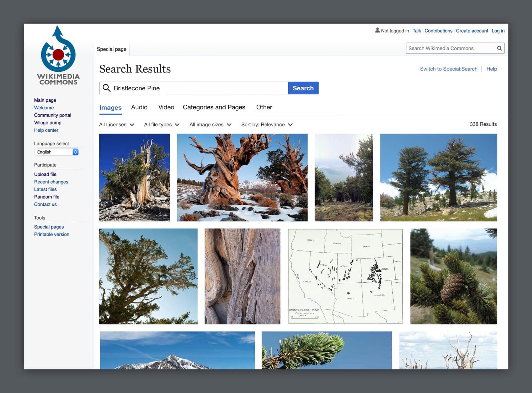Open the bristlecone pine range map thumbnail

(345, 276)
